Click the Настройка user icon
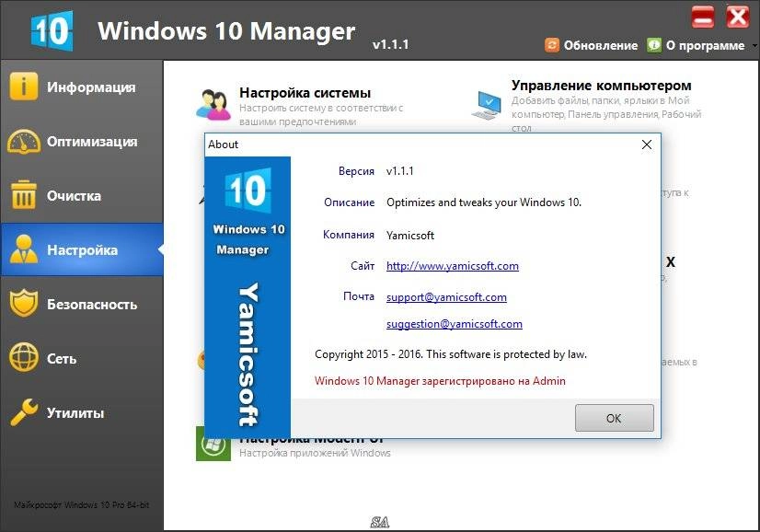Screen dimensions: 760x532 click(23, 249)
